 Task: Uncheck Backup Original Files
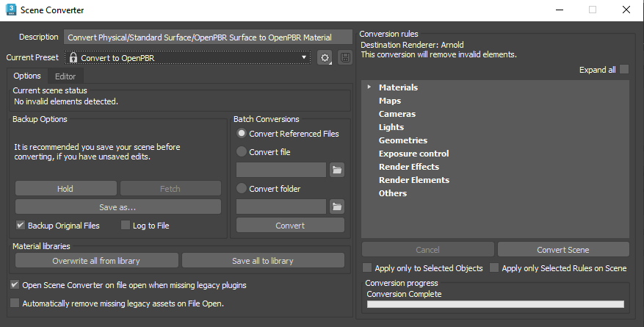coord(21,226)
